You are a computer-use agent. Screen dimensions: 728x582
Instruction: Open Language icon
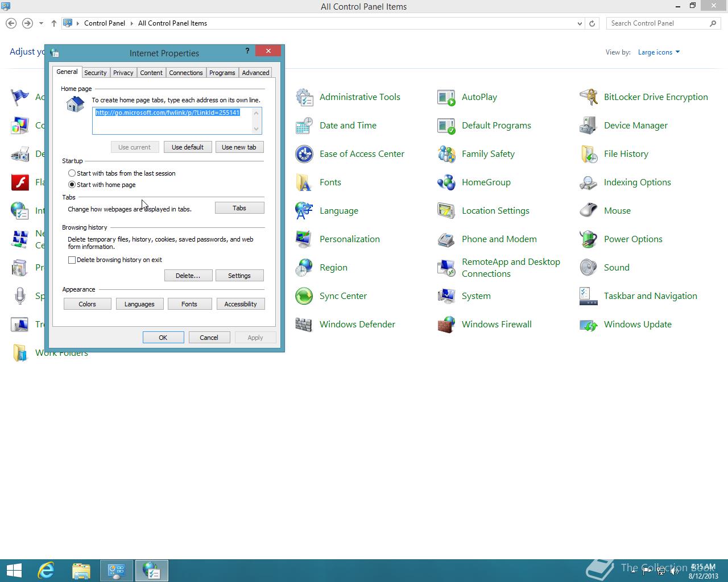click(x=304, y=211)
